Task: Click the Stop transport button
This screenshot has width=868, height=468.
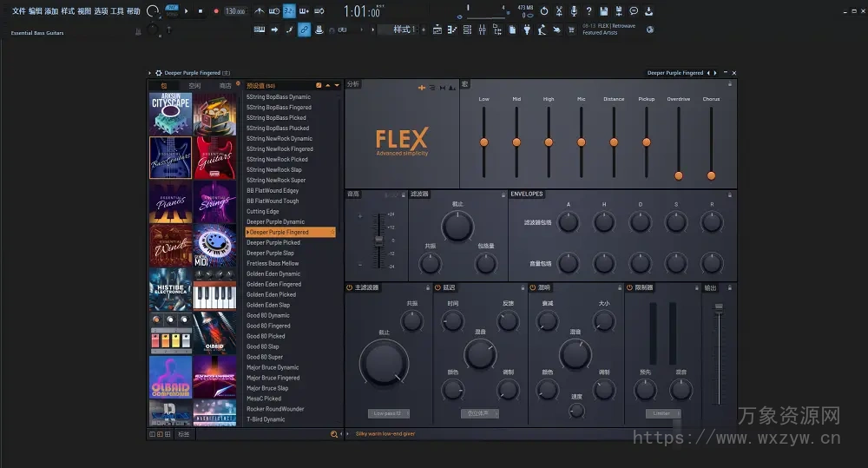Action: click(201, 11)
